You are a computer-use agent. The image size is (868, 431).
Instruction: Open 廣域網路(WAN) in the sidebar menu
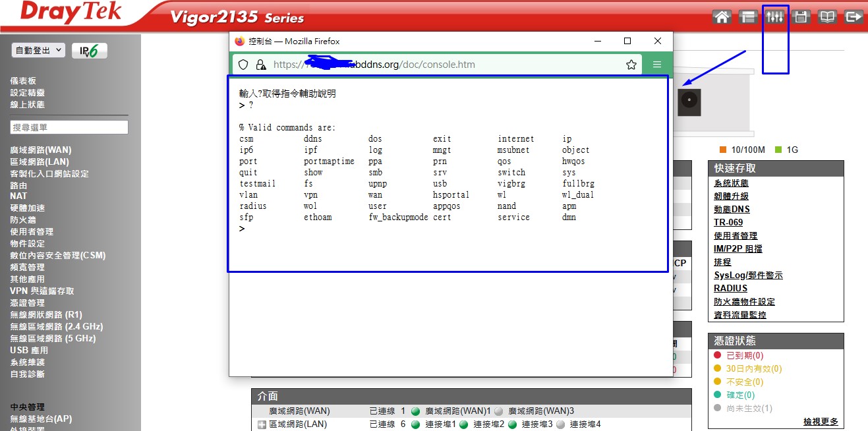(41, 150)
